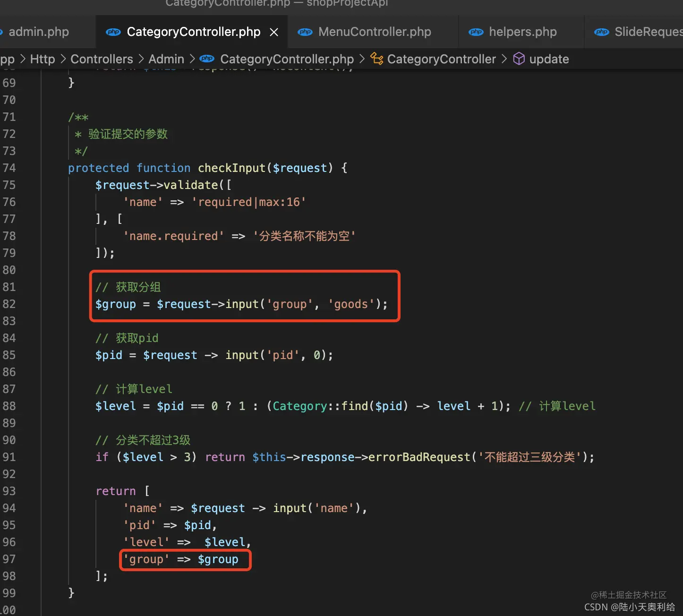Click errorBadRequest on line 91
The image size is (683, 616).
[419, 457]
